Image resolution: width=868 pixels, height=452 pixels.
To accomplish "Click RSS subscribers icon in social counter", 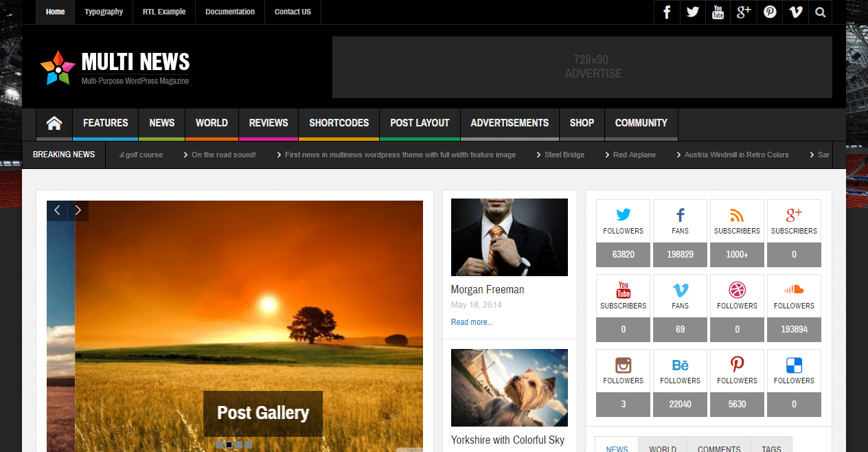I will tap(737, 214).
